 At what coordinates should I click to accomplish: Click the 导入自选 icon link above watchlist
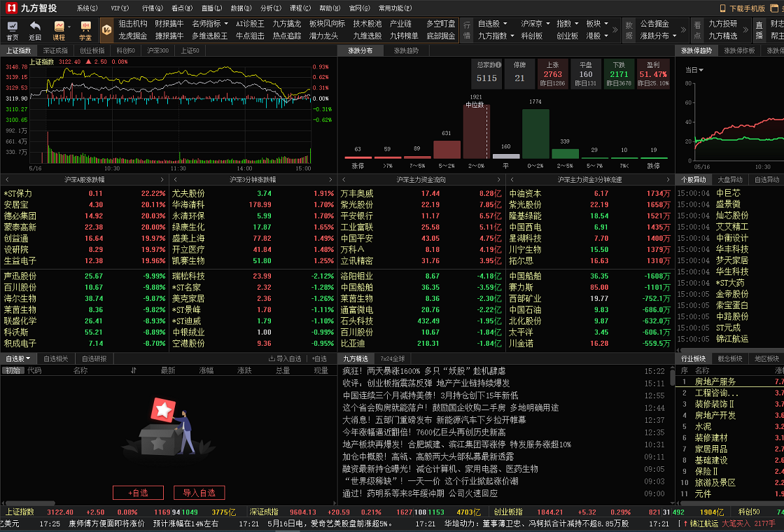click(x=285, y=358)
